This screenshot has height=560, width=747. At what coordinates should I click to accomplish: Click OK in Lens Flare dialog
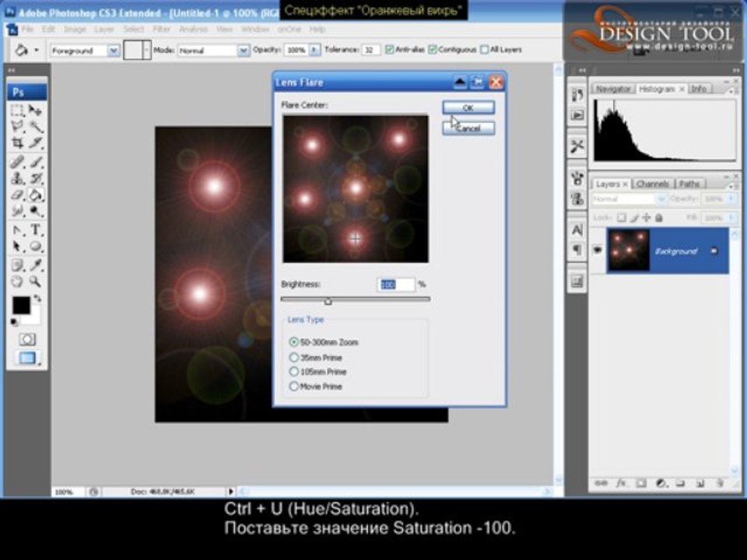pos(468,108)
